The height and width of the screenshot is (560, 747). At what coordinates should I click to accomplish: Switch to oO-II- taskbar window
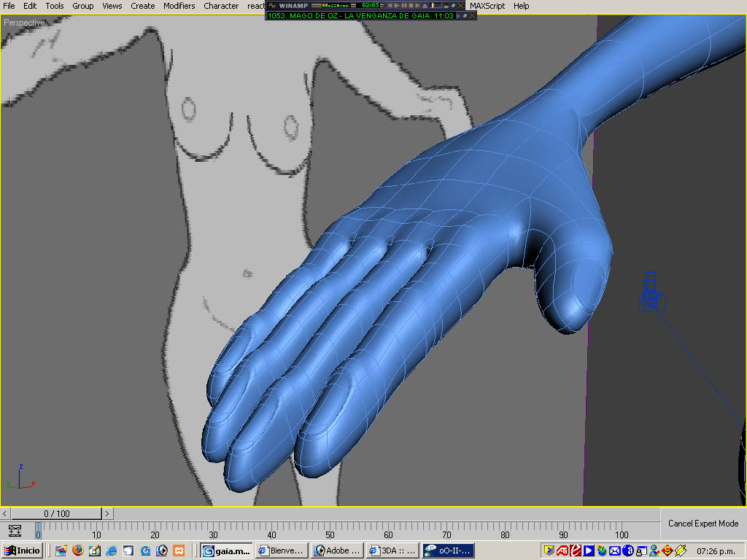[x=448, y=551]
